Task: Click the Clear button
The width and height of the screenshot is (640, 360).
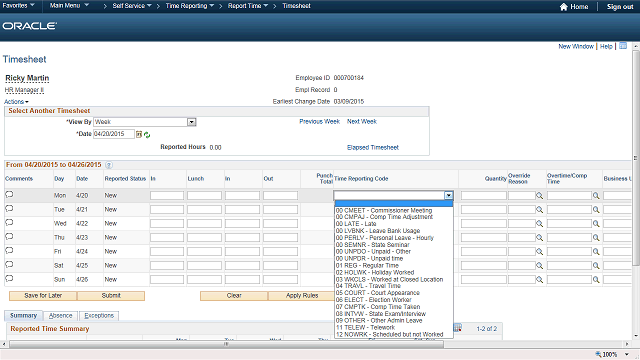Action: pos(234,296)
